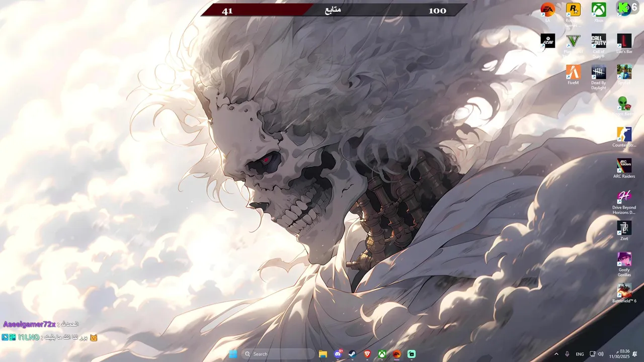Open the Windows Start menu
This screenshot has height=362, width=644.
pos(233,354)
